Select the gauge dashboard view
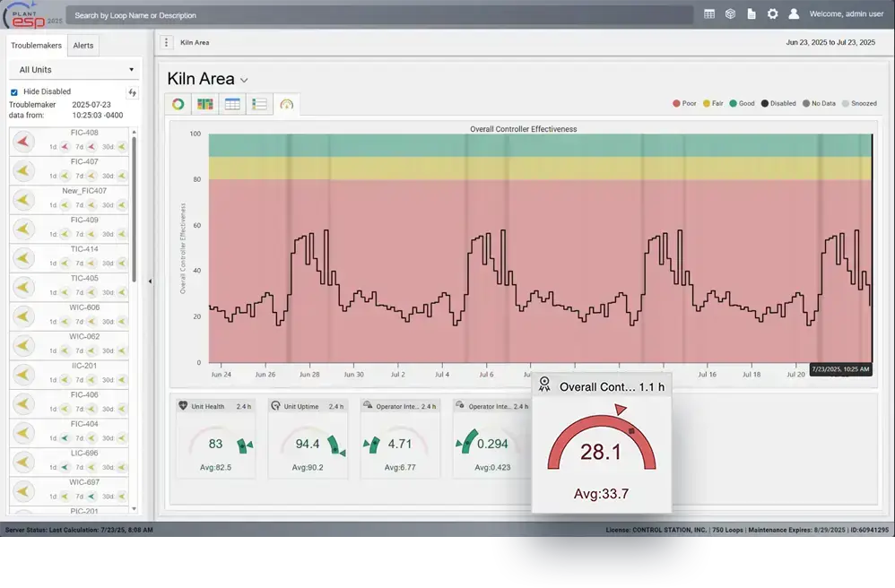This screenshot has height=588, width=895. tap(285, 103)
